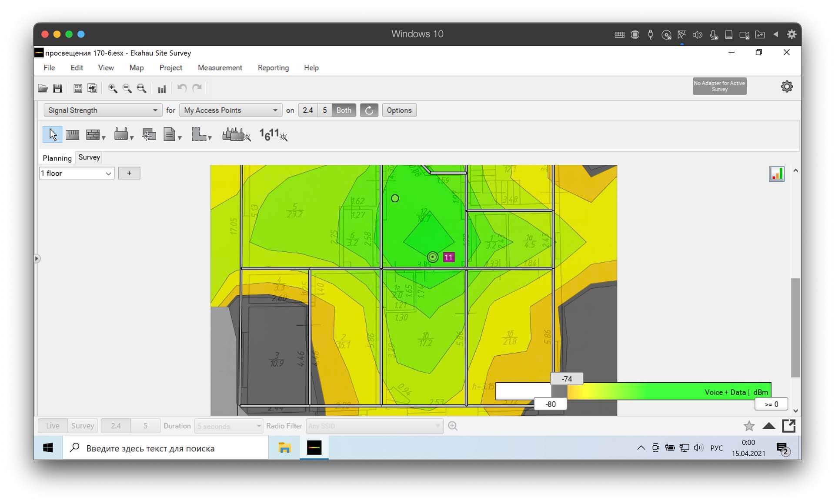Open the channel planning 1-6-11 tool

(x=273, y=134)
